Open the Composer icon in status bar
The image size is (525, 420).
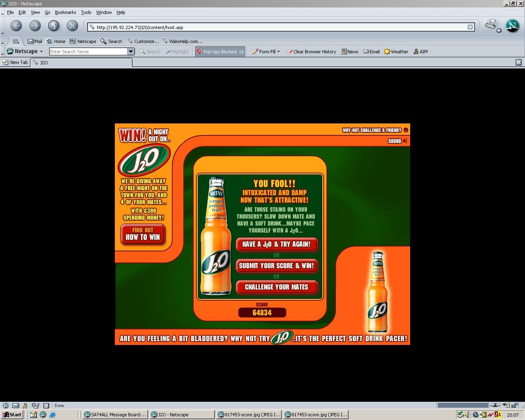tap(35, 406)
